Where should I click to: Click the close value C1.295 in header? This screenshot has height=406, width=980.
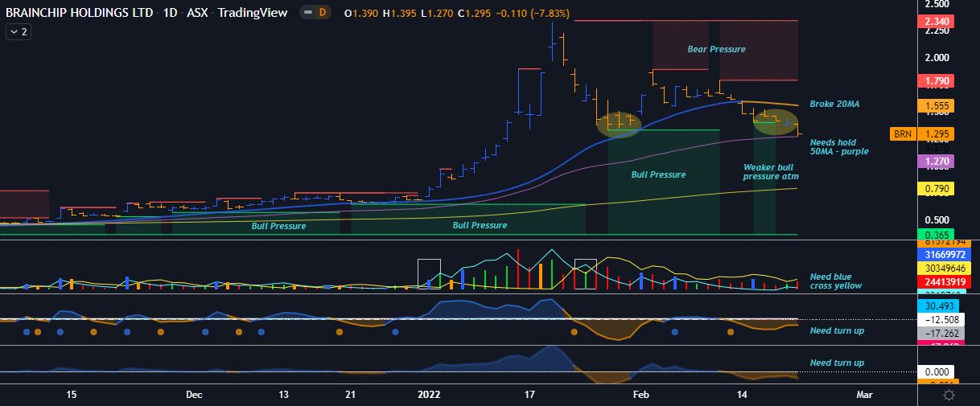(475, 13)
